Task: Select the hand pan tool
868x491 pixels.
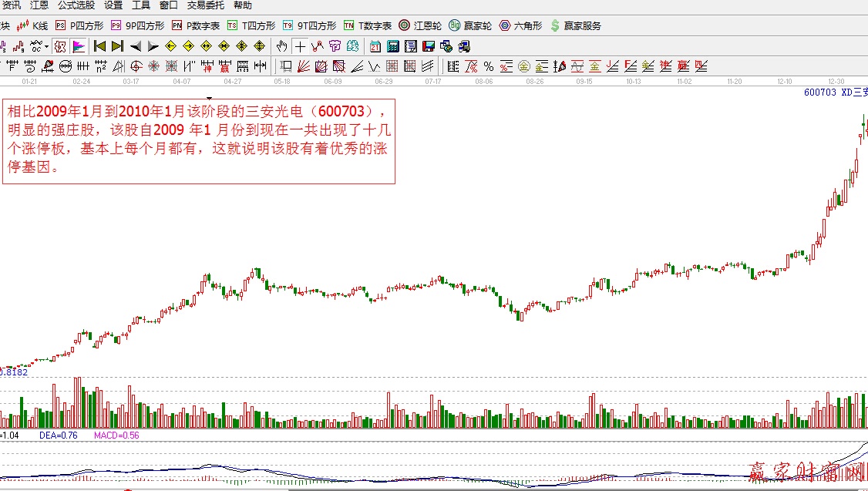Action: (x=282, y=46)
